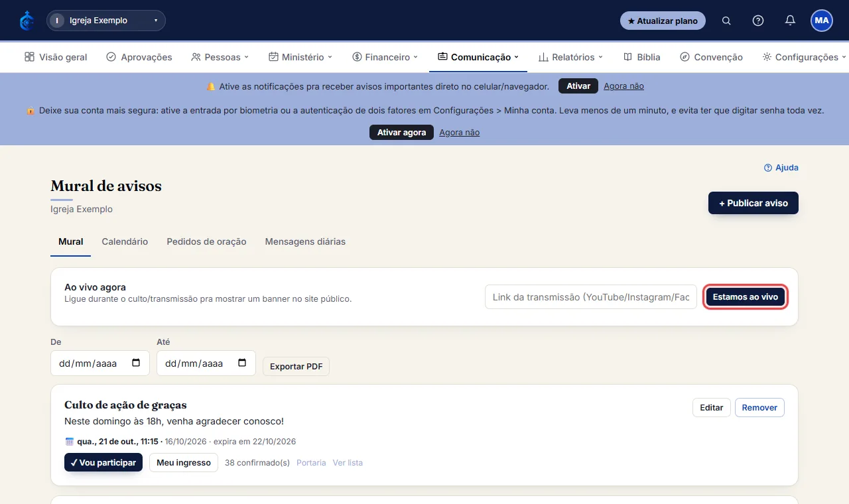Click the calendar icon in the De date field
The image size is (849, 504).
coord(136,363)
